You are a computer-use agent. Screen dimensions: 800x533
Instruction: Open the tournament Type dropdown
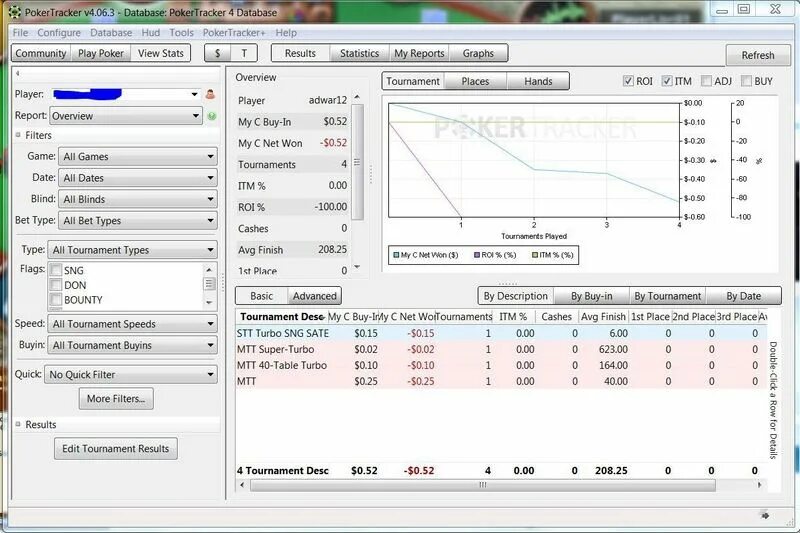(132, 250)
